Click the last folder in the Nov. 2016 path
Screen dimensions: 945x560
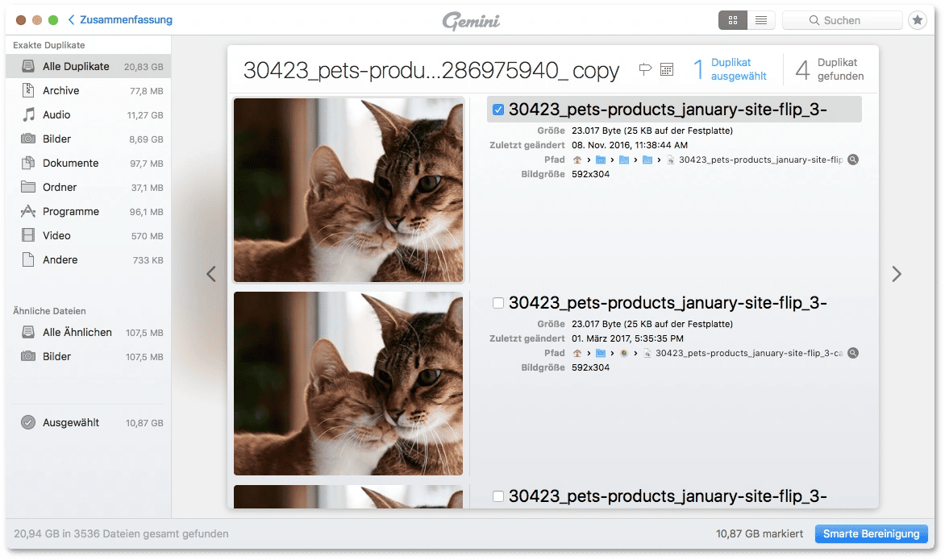click(x=647, y=160)
